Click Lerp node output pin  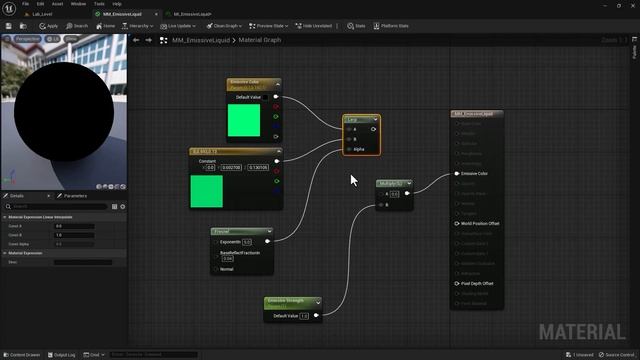[x=373, y=129]
